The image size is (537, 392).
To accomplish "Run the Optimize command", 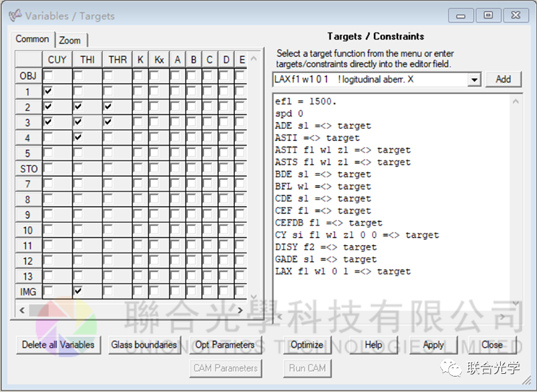I will point(307,344).
